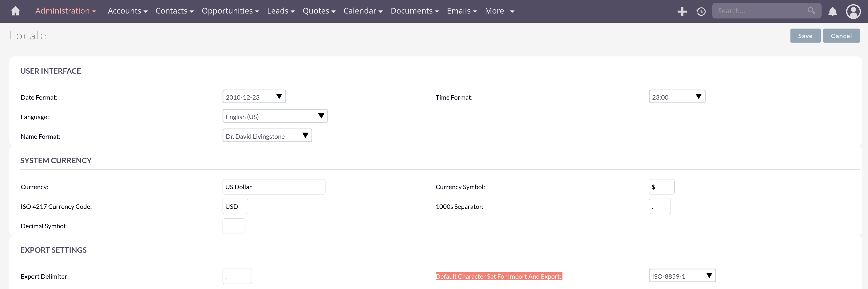Expand the Language selector
Image resolution: width=868 pixels, height=289 pixels.
[x=275, y=116]
